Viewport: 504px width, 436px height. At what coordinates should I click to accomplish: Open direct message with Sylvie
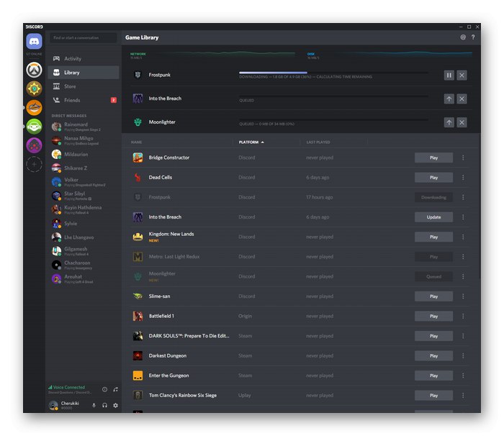[84, 223]
